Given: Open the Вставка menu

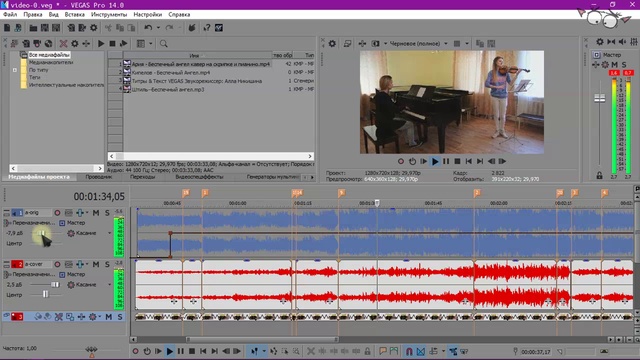Looking at the screenshot, I should click(x=75, y=14).
